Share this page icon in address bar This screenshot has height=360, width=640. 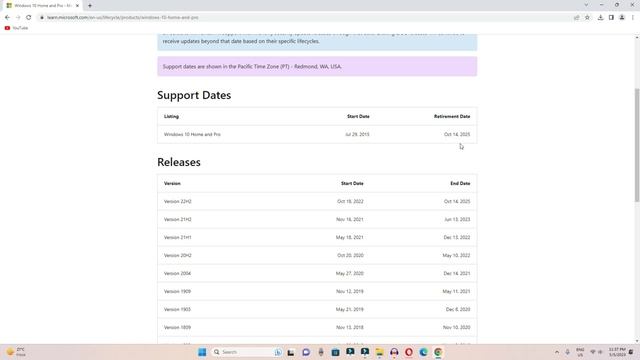576,18
